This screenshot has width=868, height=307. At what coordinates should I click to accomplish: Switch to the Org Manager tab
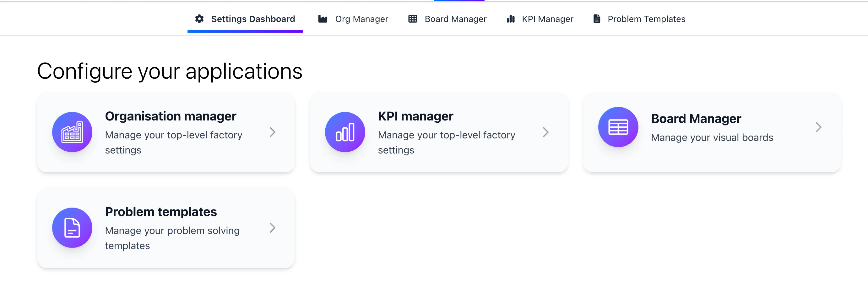tap(361, 19)
